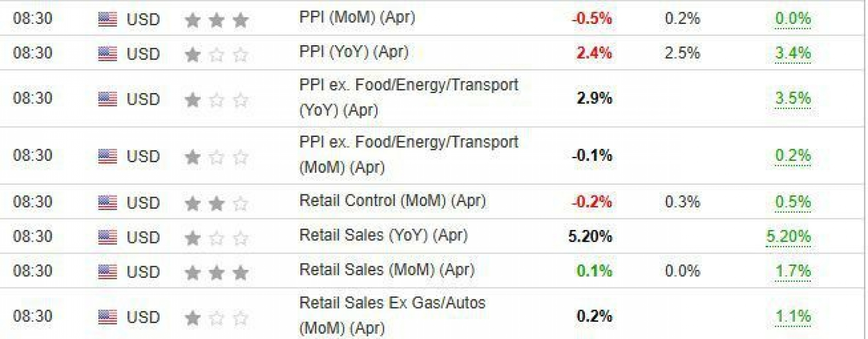This screenshot has width=868, height=339.
Task: Open the Retail Sales (MoM) (Apr) event
Action: [387, 270]
